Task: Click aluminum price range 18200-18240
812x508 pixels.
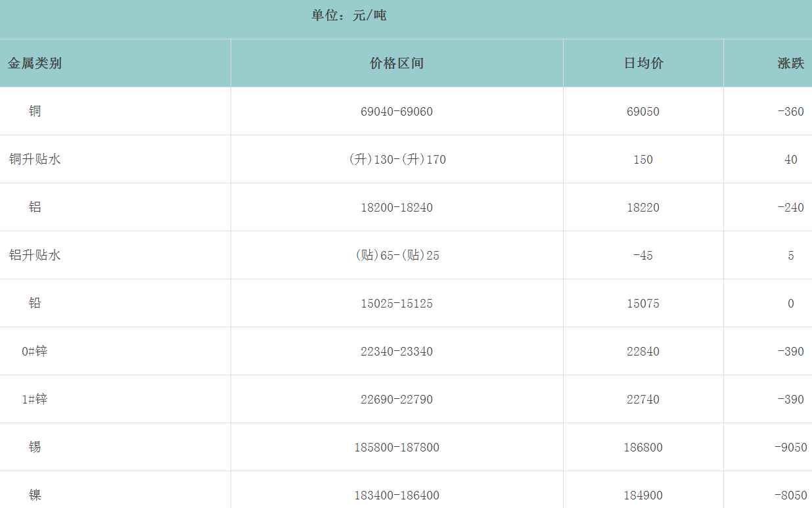Action: [x=397, y=208]
